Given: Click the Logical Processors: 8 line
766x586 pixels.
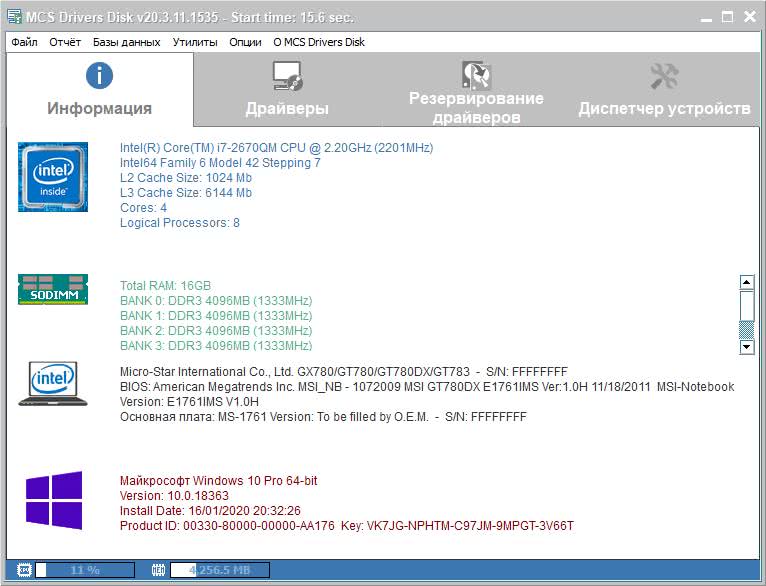Looking at the screenshot, I should [x=180, y=223].
